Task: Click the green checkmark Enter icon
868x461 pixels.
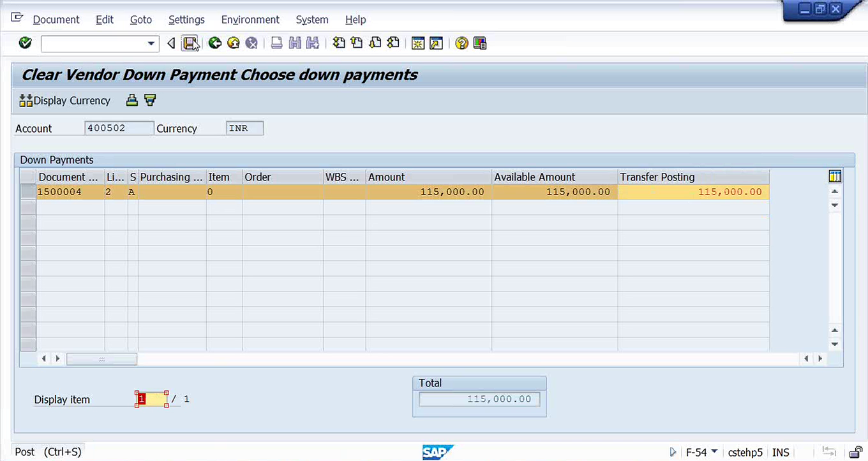Action: pos(26,43)
